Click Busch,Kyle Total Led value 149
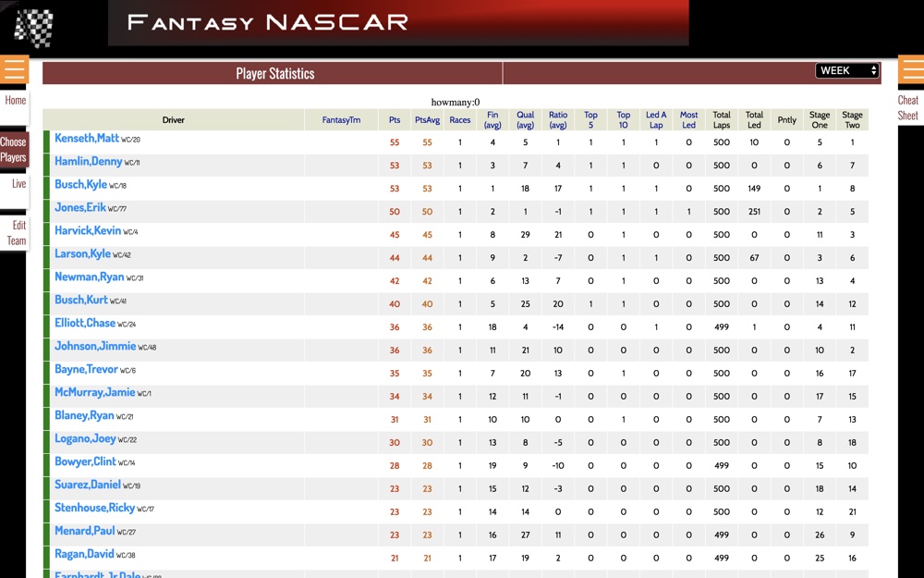This screenshot has width=924, height=578. (x=754, y=189)
